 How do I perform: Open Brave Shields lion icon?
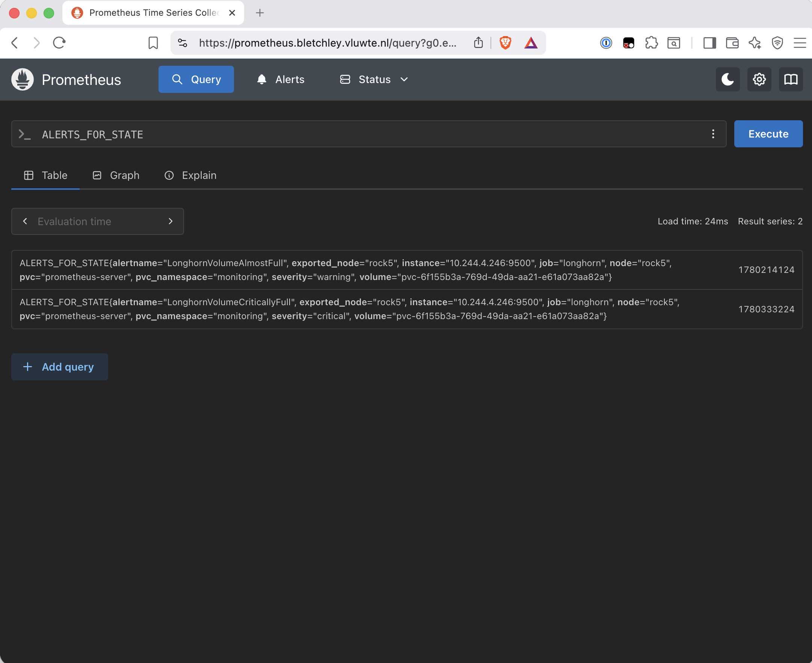coord(505,43)
